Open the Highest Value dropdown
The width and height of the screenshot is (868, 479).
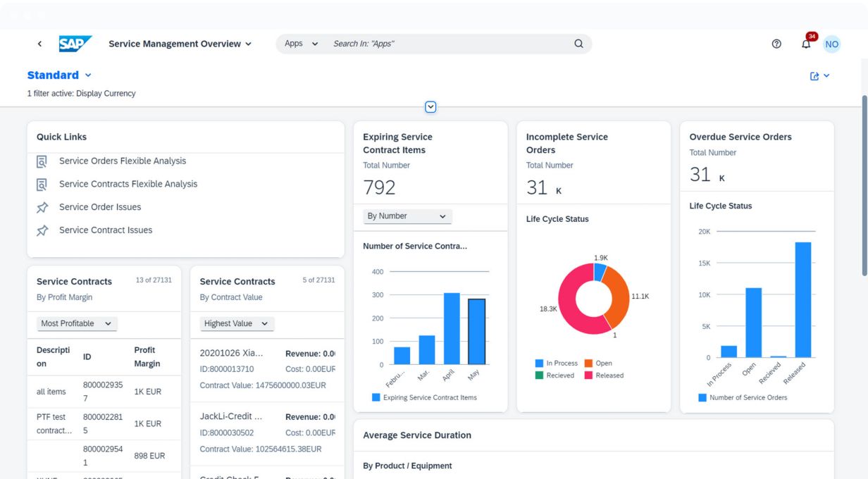(x=236, y=323)
